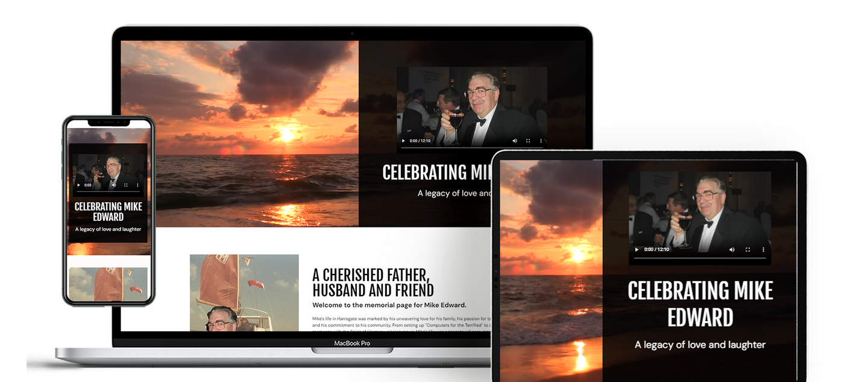868x382 pixels.
Task: Mute the tablet video's sound
Action: [732, 249]
